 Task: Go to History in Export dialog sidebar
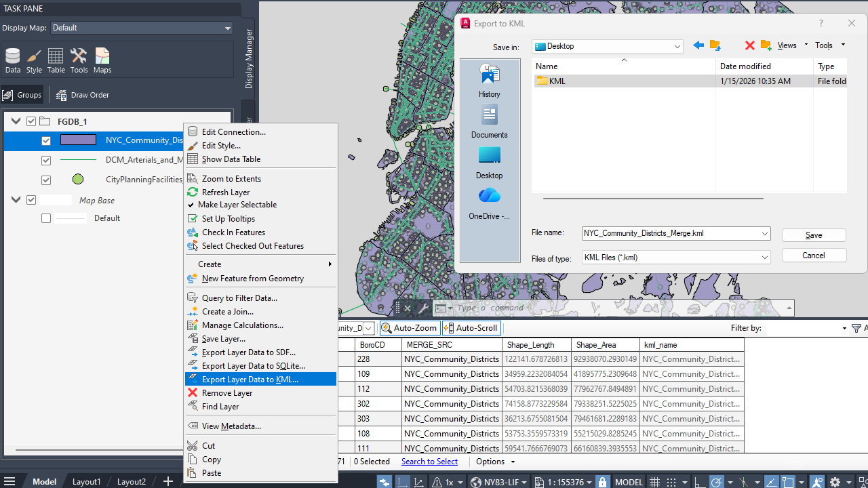click(x=489, y=81)
